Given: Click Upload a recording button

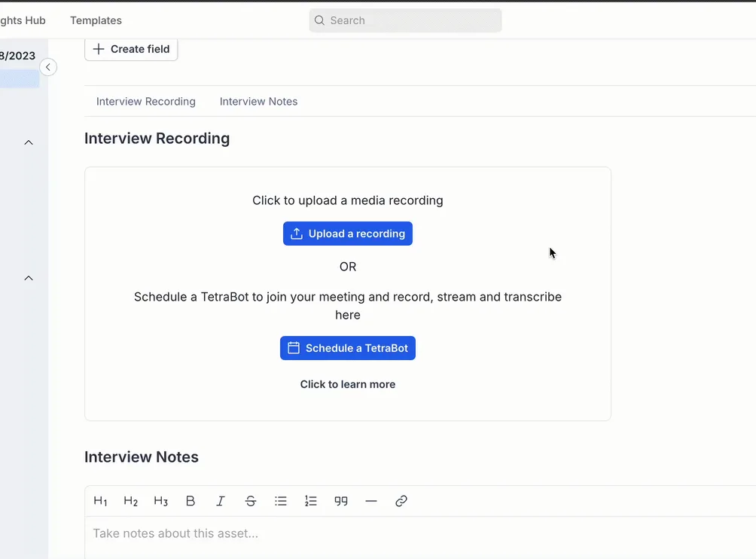Looking at the screenshot, I should click(x=348, y=234).
